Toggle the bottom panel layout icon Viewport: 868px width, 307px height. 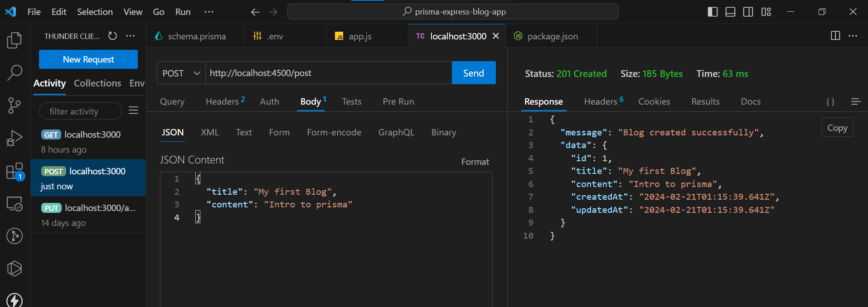pyautogui.click(x=730, y=12)
